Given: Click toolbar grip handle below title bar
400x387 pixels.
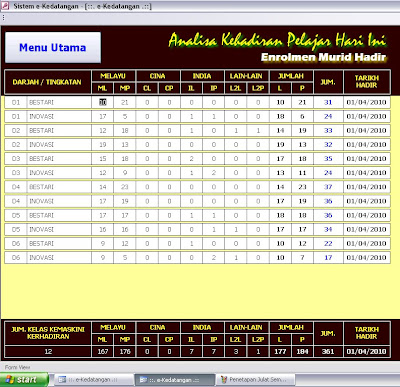Looking at the screenshot, I should tap(3, 18).
